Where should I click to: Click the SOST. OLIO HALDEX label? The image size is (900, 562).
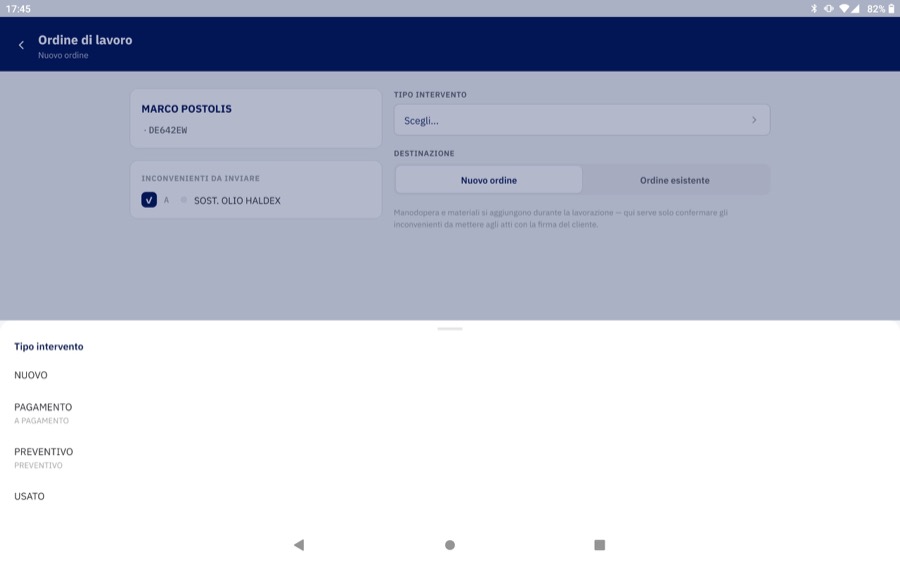237,200
